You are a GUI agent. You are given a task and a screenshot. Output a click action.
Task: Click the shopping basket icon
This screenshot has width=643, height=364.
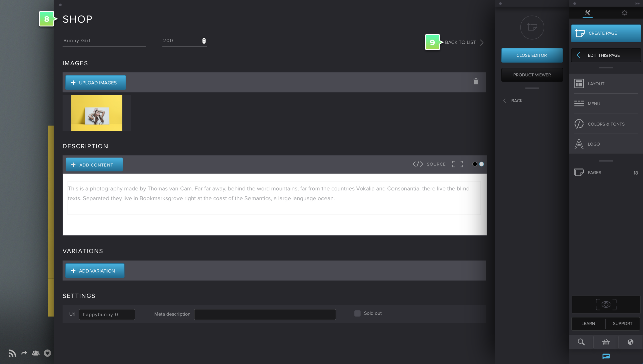click(606, 342)
